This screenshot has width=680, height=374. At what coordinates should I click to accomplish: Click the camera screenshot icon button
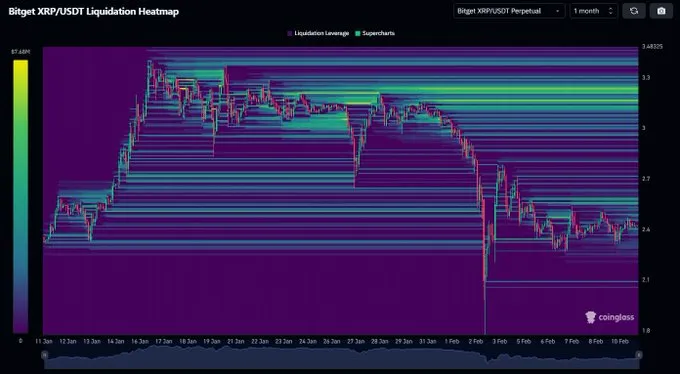pyautogui.click(x=661, y=11)
